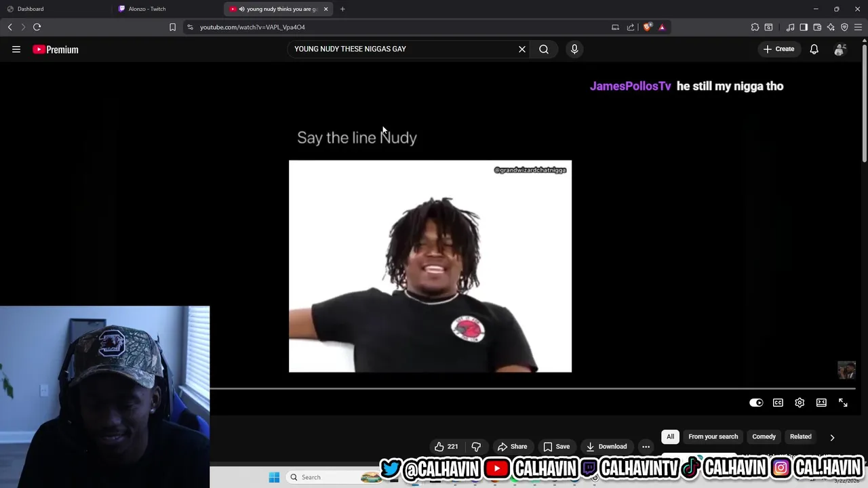This screenshot has height=488, width=868.
Task: Open Leo AI sparkle icon
Action: [x=831, y=27]
